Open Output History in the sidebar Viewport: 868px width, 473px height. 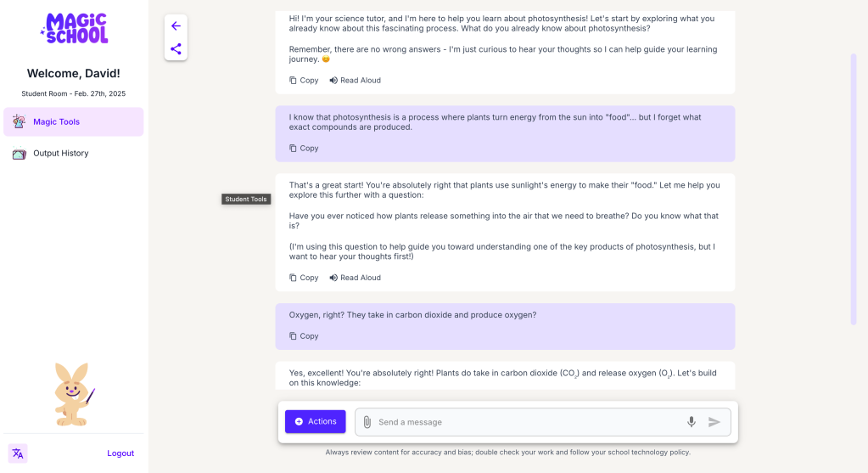(60, 154)
